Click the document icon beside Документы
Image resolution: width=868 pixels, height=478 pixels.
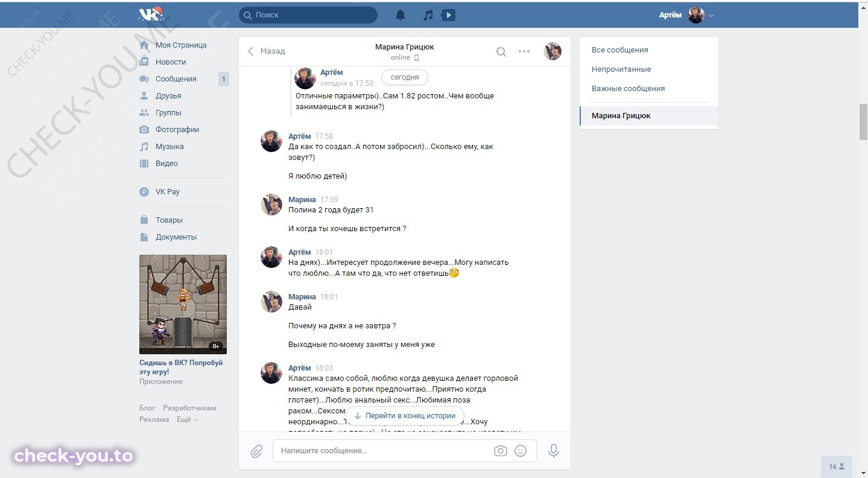click(x=144, y=237)
